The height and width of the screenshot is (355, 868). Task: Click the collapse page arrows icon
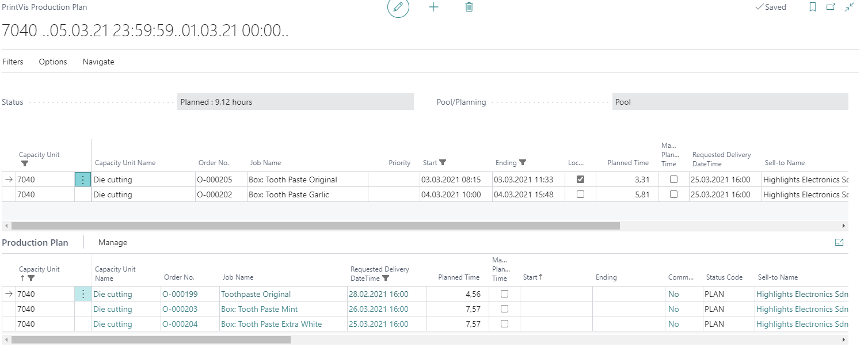pos(850,7)
